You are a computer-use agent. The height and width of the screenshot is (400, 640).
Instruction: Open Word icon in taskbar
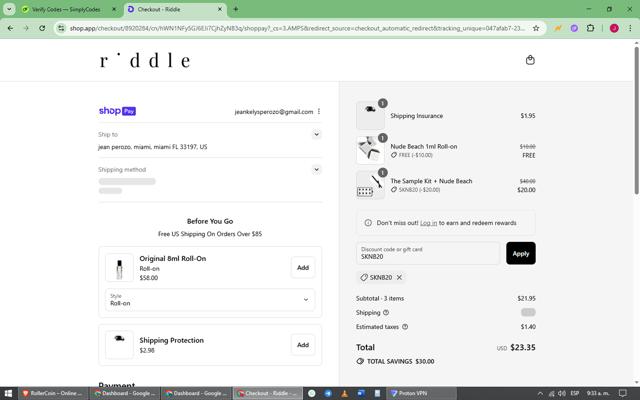click(x=361, y=393)
